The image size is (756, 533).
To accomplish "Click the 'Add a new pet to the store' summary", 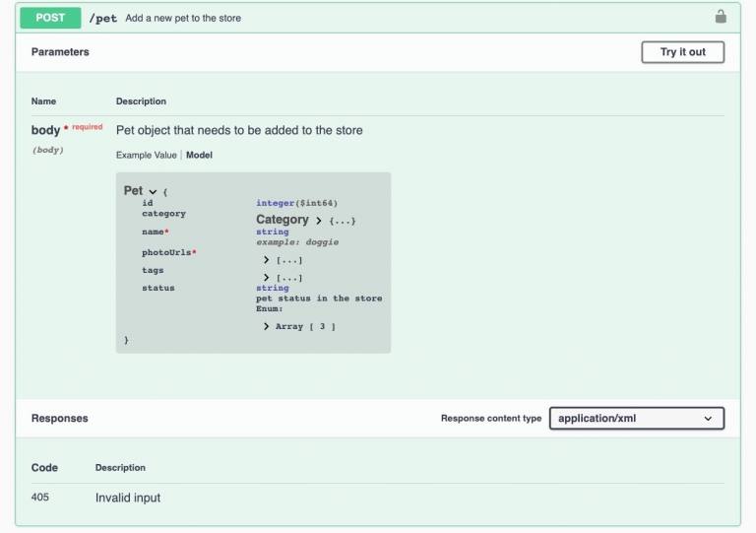I will click(183, 18).
